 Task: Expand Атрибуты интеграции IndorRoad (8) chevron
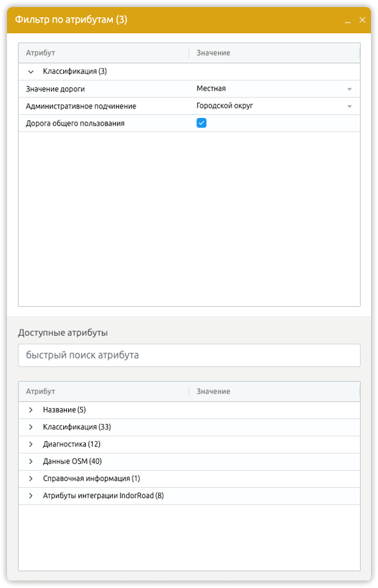tap(31, 496)
